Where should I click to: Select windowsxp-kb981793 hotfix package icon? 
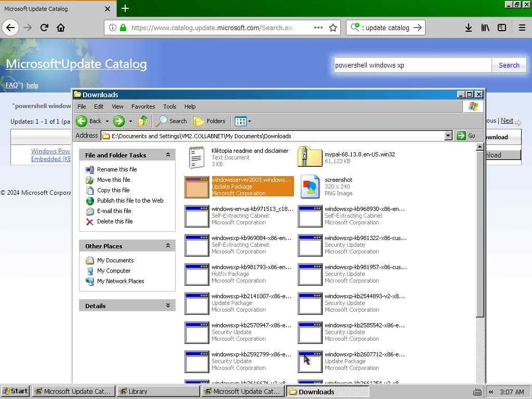point(197,274)
